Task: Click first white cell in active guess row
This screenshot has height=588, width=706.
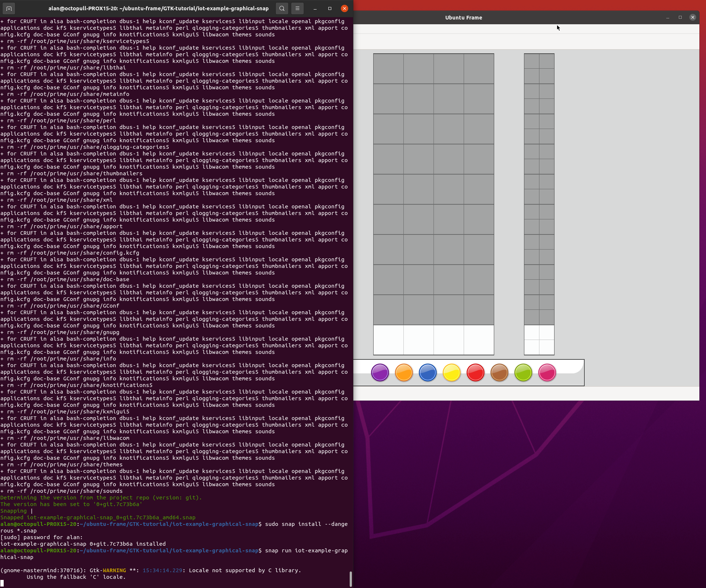Action: pos(388,340)
